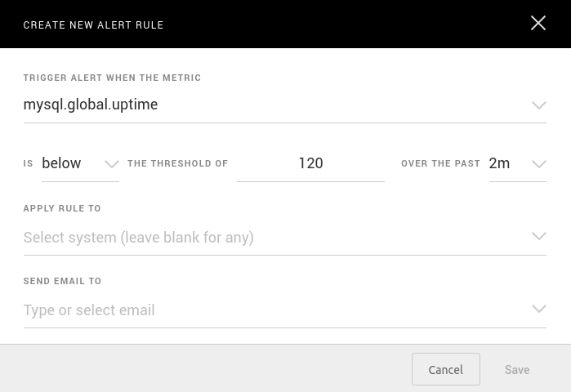Expand the email selector chevron arrow
The width and height of the screenshot is (571, 392).
(x=538, y=310)
